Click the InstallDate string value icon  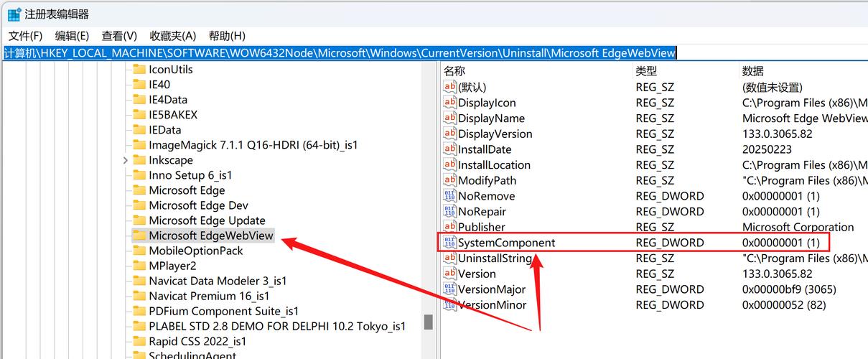click(450, 149)
